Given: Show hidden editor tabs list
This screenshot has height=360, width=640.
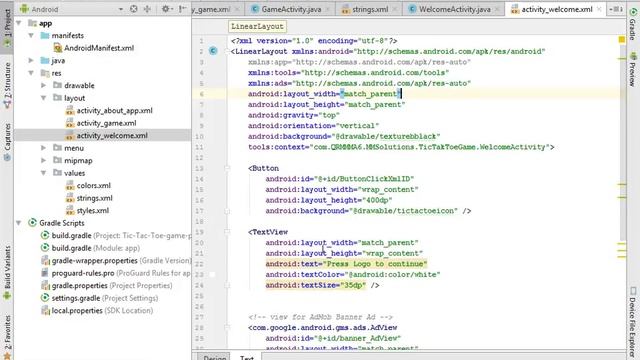Looking at the screenshot, I should tap(616, 9).
